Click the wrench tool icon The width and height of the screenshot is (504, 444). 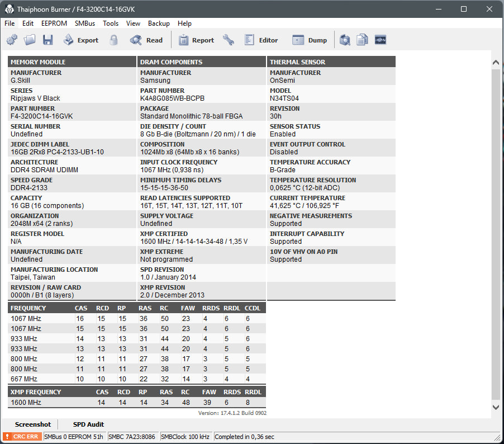coord(229,40)
